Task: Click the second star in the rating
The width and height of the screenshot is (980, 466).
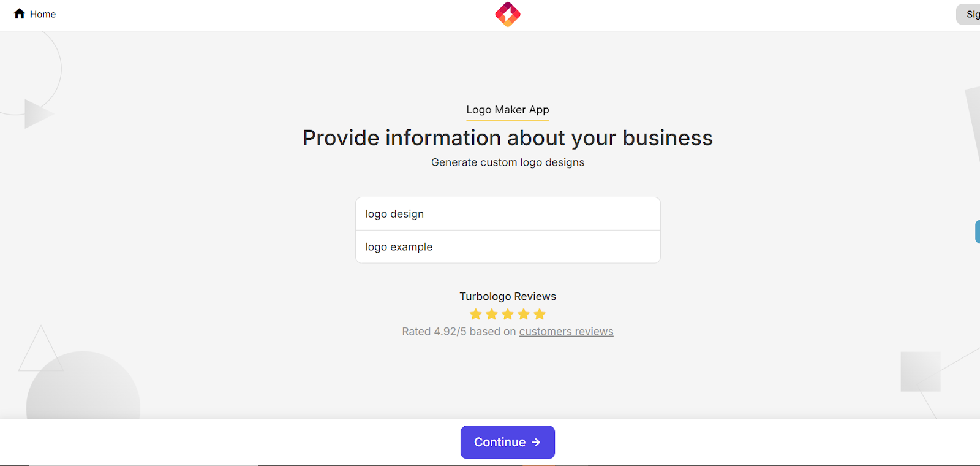Action: pyautogui.click(x=492, y=314)
